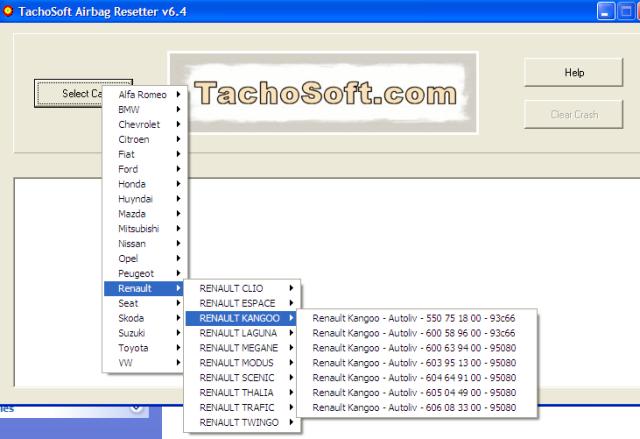Screen dimensions: 640x439
Task: Pick Toyota from the car brands
Action: click(145, 347)
